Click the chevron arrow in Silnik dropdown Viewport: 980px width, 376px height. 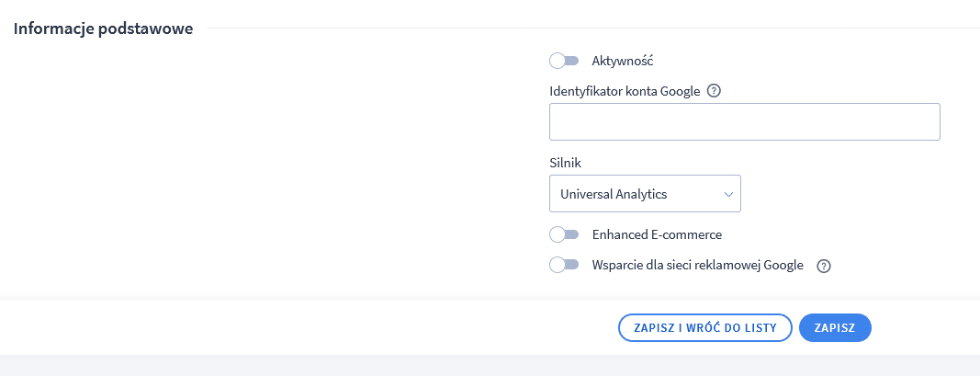pyautogui.click(x=728, y=194)
